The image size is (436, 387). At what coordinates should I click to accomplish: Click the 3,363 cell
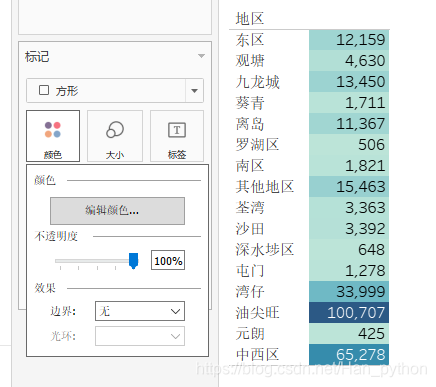(349, 208)
